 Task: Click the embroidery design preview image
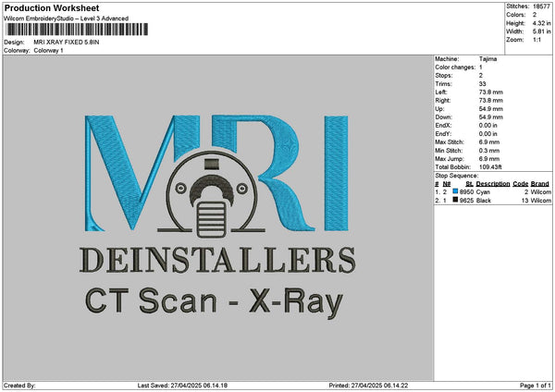217,217
